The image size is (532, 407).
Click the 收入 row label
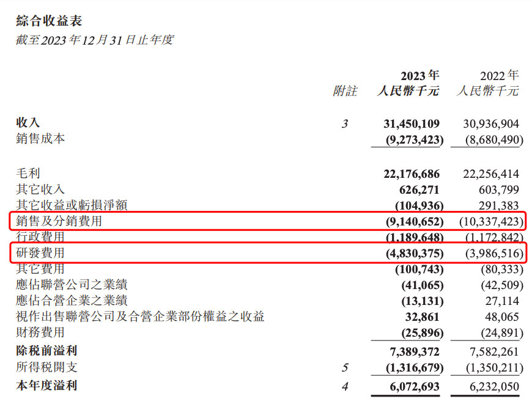coord(28,123)
